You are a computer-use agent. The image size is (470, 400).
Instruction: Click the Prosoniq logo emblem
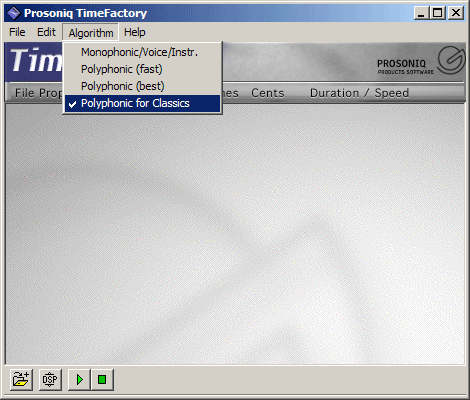451,60
